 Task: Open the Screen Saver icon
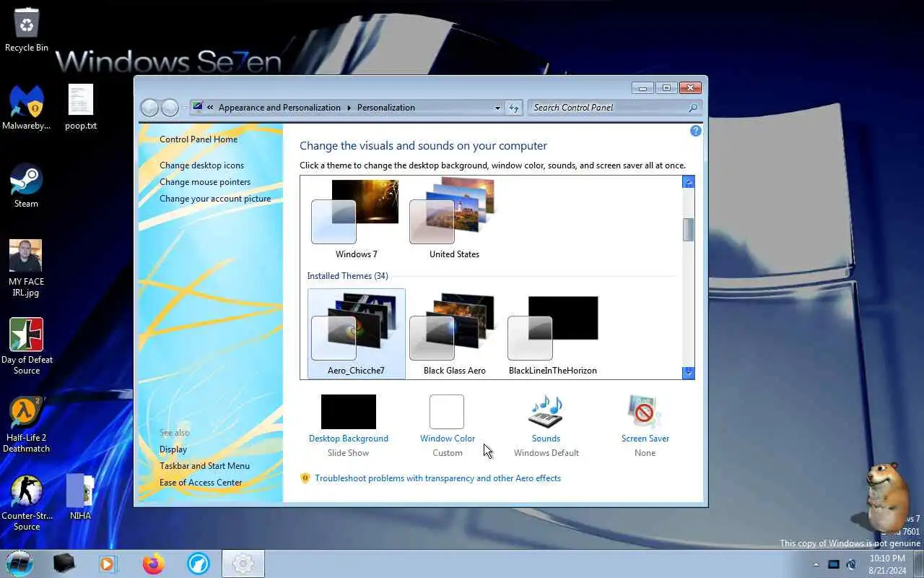(645, 412)
